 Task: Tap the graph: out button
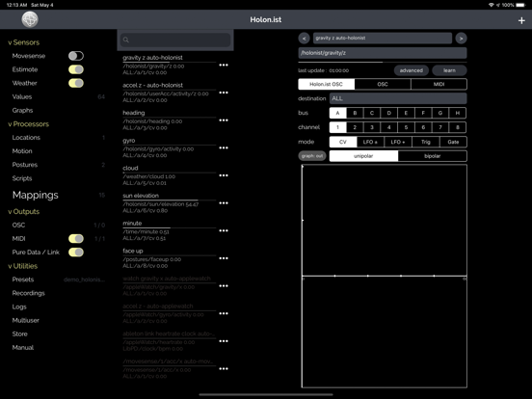tap(312, 156)
